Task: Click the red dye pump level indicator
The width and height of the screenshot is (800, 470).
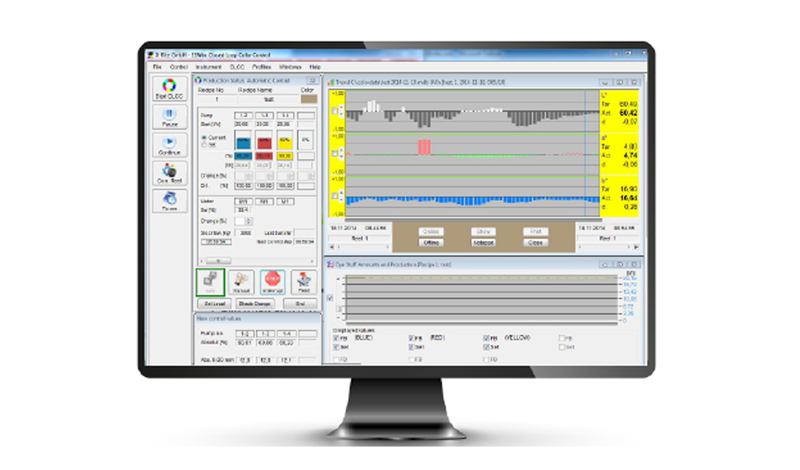Action: [264, 140]
